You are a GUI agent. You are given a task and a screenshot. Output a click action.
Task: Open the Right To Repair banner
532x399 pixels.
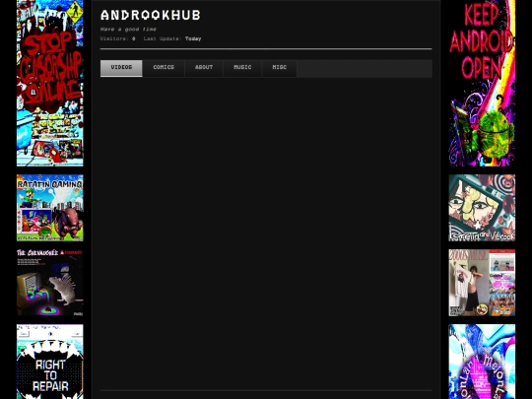(50, 362)
